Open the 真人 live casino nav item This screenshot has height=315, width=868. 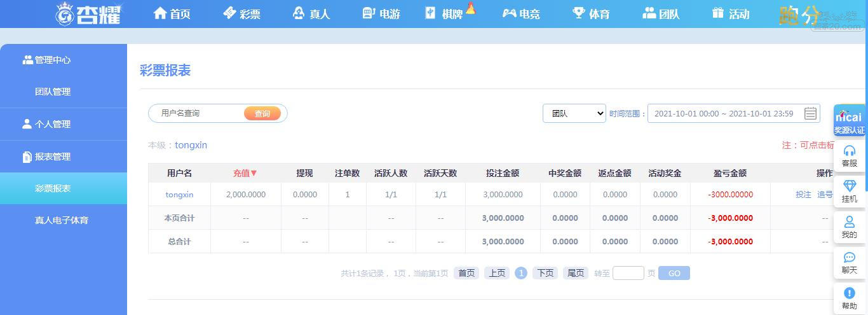click(x=311, y=13)
